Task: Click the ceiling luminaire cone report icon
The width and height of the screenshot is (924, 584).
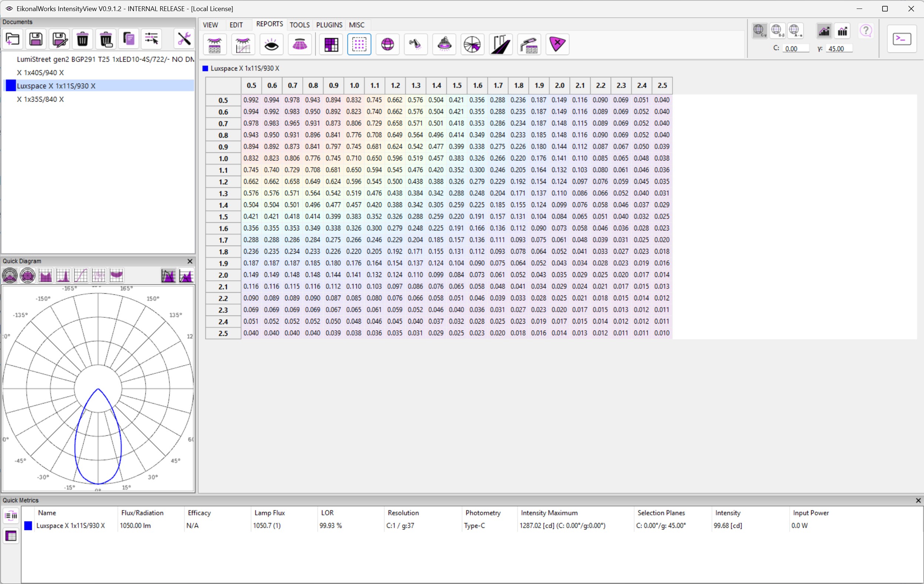Action: click(x=300, y=44)
